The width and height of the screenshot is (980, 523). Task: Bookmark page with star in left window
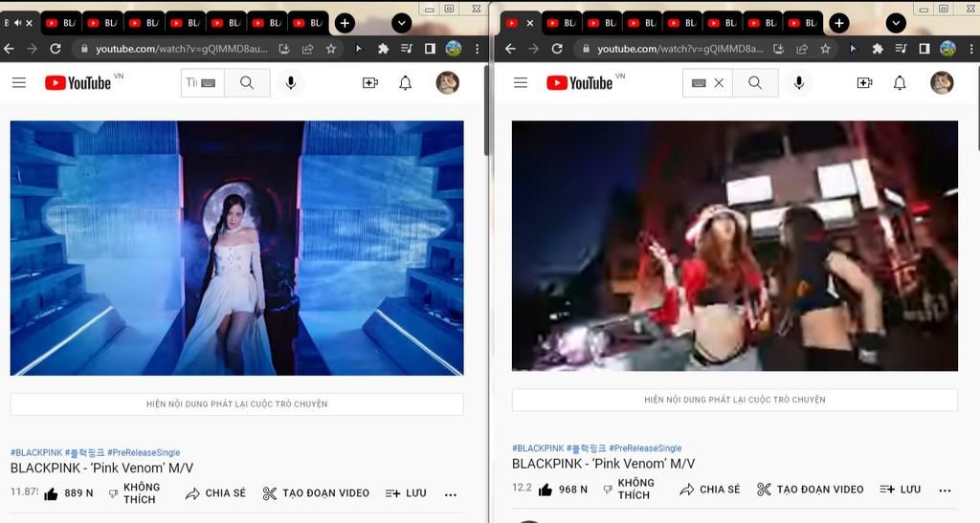(330, 48)
